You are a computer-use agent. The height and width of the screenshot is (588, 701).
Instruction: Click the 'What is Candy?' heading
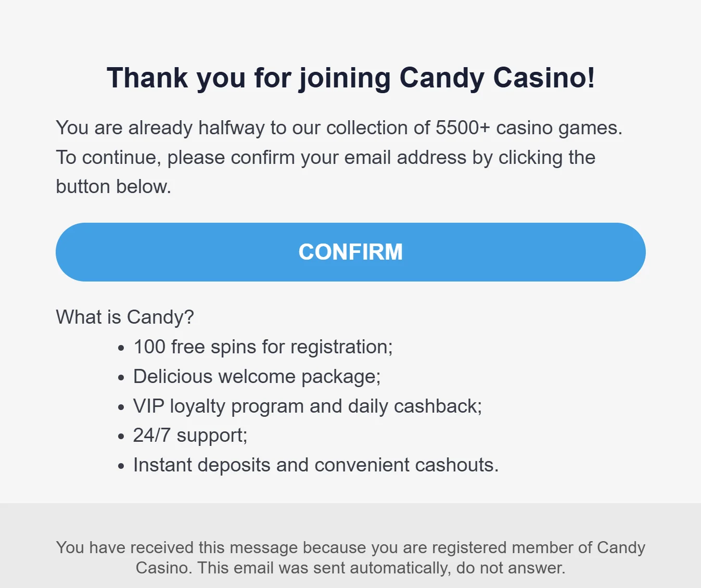point(124,317)
